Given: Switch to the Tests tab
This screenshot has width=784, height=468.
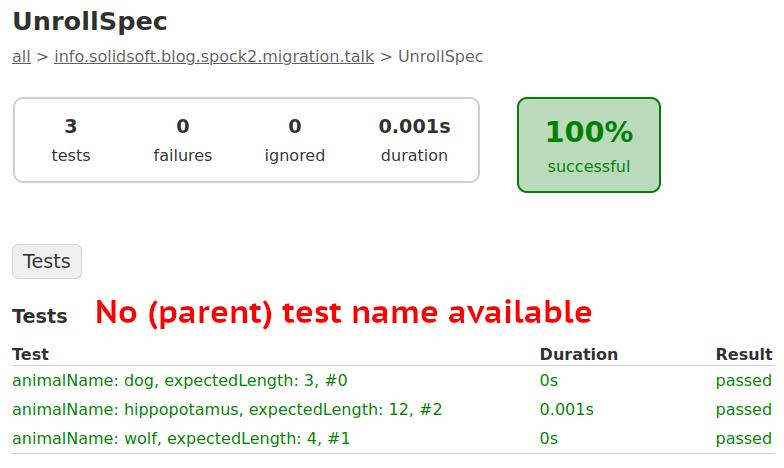Looking at the screenshot, I should coord(47,261).
